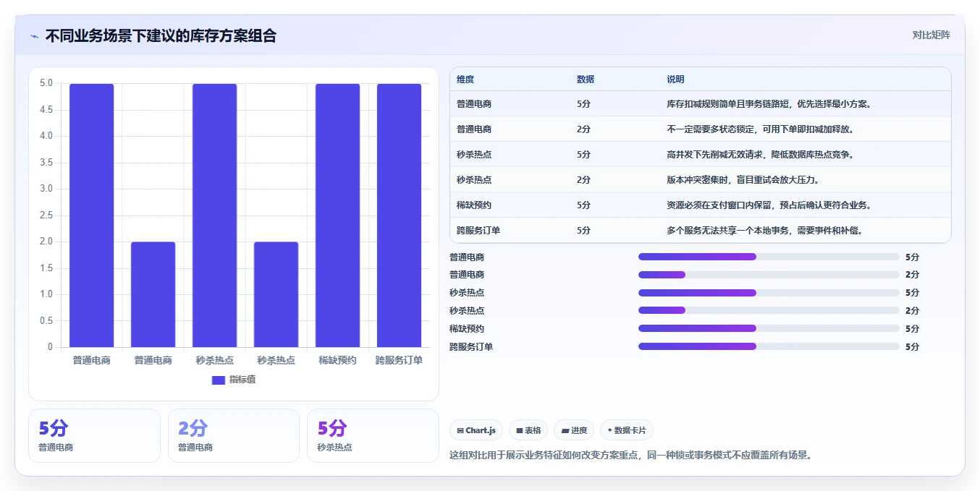Click the 秒杀热点 2分 progress bar
The width and height of the screenshot is (980, 491).
pyautogui.click(x=769, y=310)
